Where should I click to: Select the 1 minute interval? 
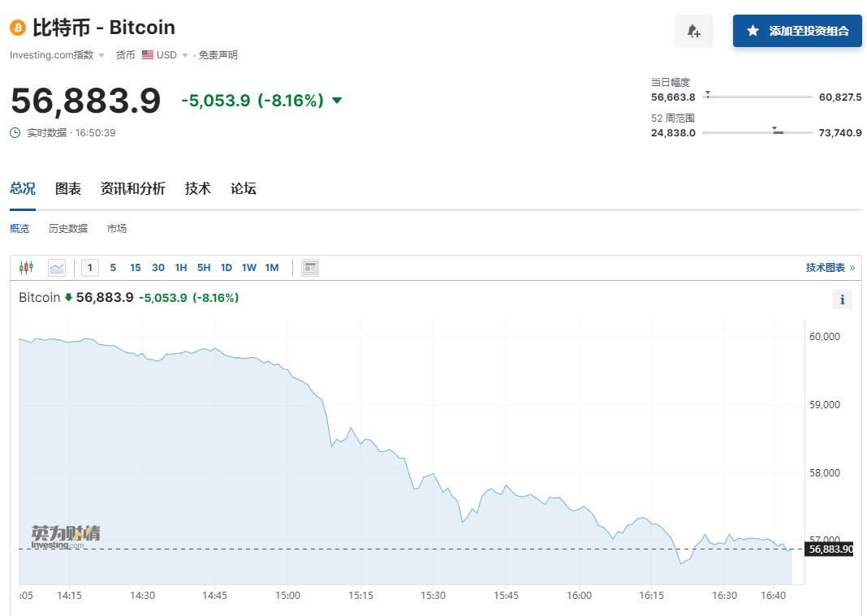[x=89, y=267]
